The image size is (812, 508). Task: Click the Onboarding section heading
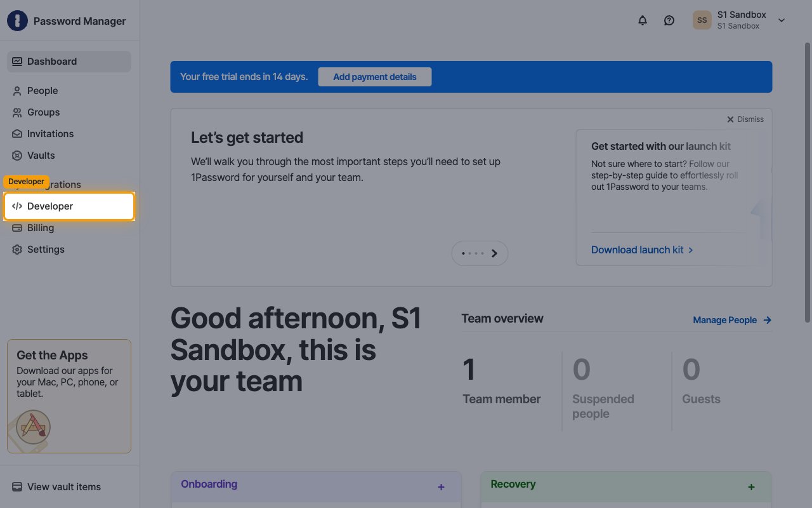209,484
